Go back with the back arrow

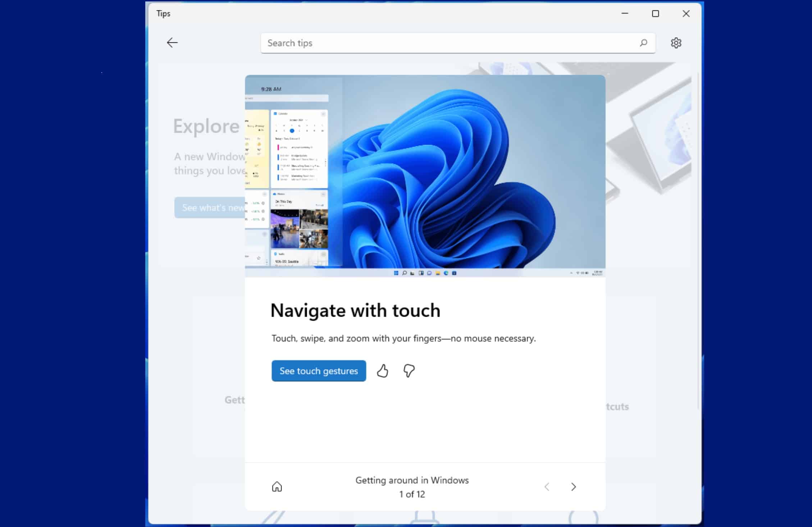(172, 43)
